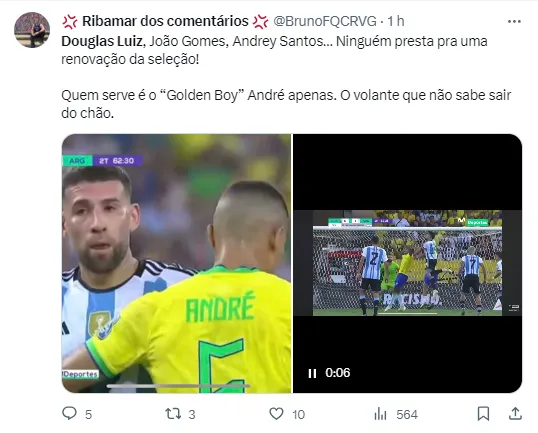This screenshot has height=433, width=538.
Task: Click the display name Ribamar dos comentários
Action: point(165,21)
